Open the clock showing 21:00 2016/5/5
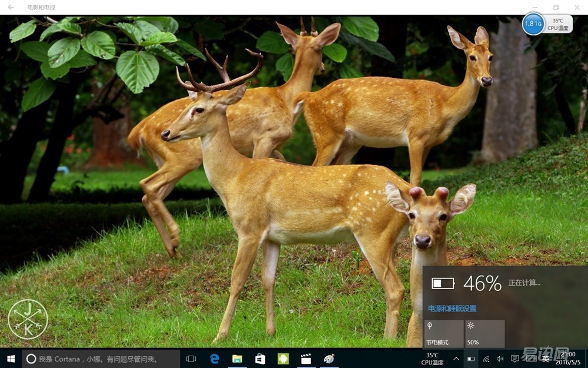Image resolution: width=588 pixels, height=368 pixels. (568, 359)
